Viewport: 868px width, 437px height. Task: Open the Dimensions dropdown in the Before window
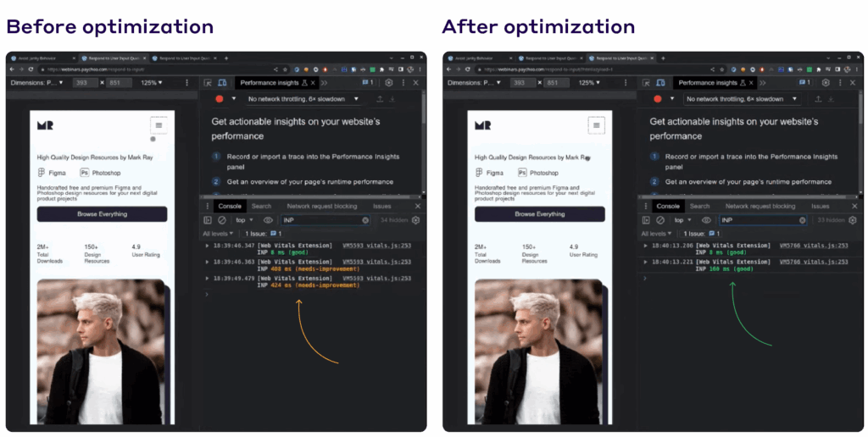pos(37,83)
